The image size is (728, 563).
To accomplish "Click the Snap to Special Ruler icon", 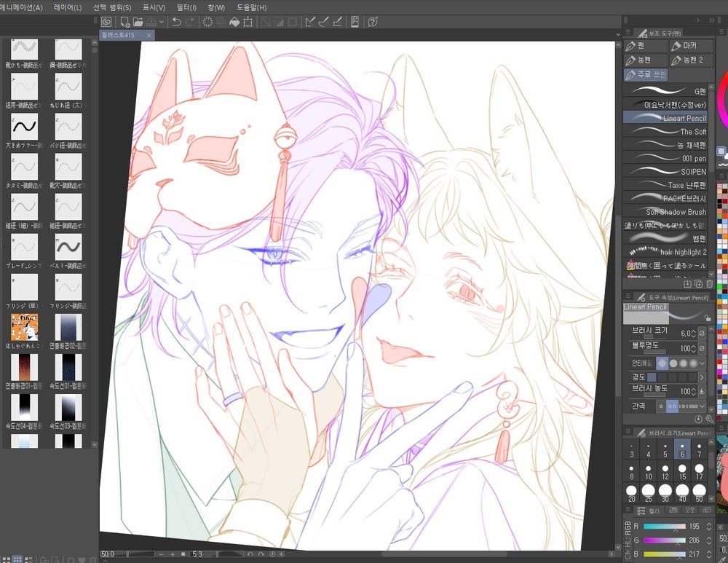I will coord(324,22).
